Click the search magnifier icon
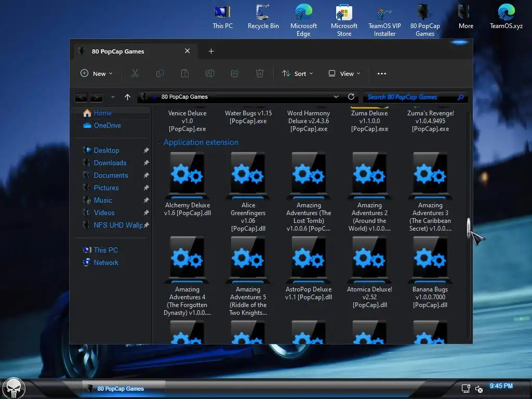532x399 pixels. pyautogui.click(x=460, y=97)
